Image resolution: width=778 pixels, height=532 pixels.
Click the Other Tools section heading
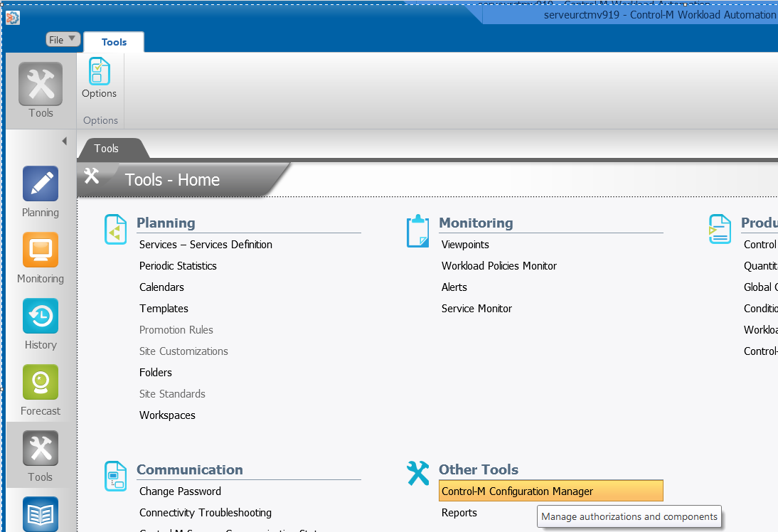pyautogui.click(x=479, y=469)
